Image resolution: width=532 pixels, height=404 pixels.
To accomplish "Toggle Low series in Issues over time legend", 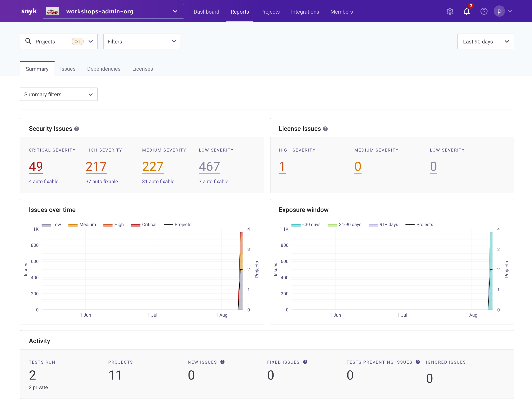I will [51, 225].
